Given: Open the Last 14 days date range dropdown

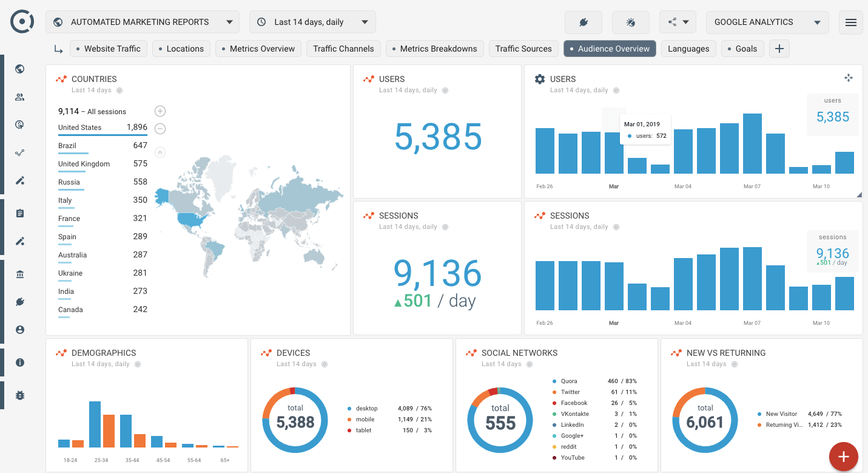Looking at the screenshot, I should coord(312,21).
